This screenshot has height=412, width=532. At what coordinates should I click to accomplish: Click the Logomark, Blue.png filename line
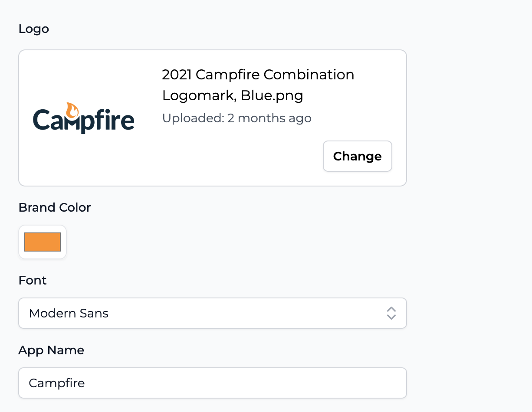pos(233,95)
